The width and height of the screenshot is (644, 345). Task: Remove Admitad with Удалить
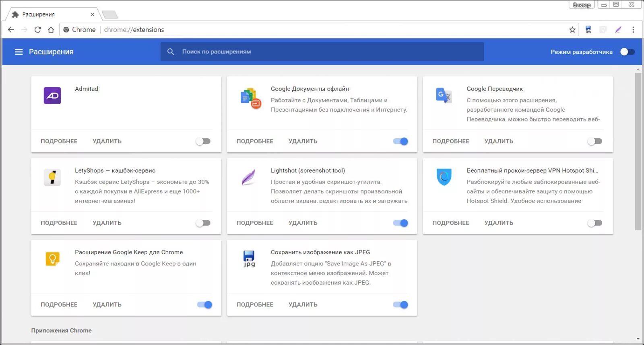click(107, 141)
